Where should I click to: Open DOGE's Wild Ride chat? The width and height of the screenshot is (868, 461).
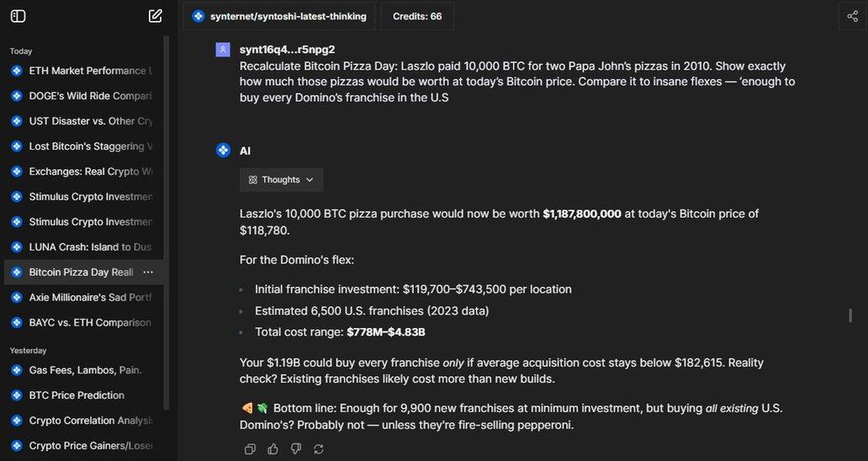point(90,96)
